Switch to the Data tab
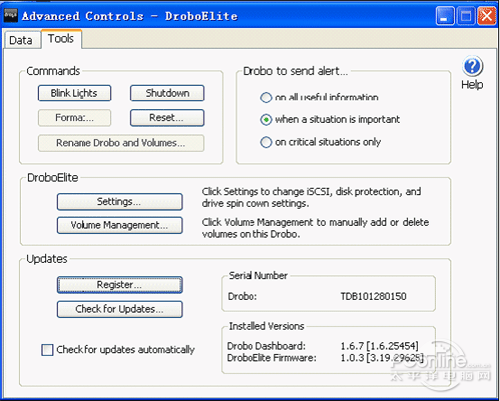 tap(21, 40)
